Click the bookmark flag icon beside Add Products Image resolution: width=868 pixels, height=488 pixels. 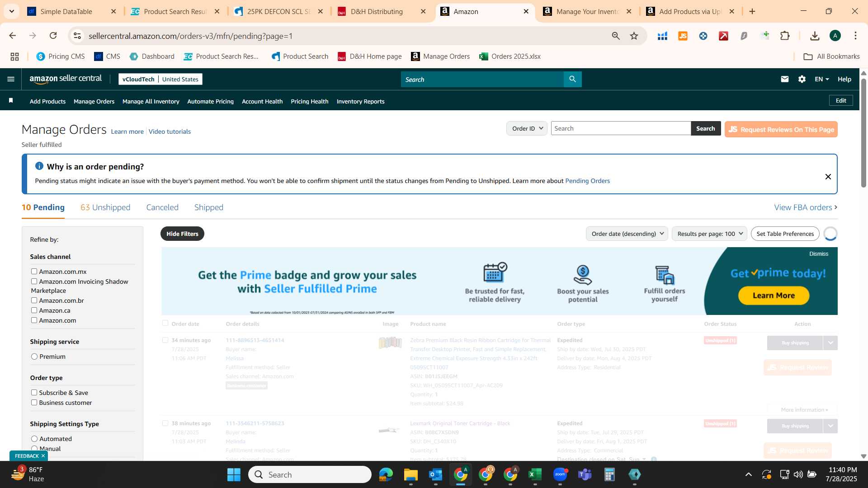coord(11,100)
